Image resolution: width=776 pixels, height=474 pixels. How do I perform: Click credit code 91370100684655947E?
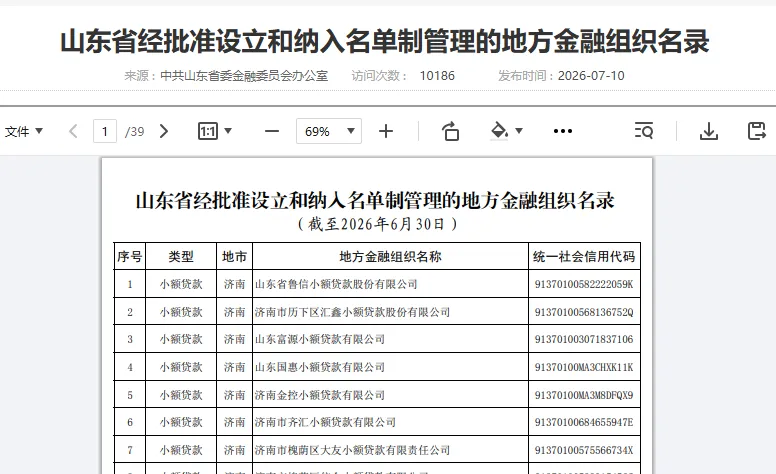point(584,422)
